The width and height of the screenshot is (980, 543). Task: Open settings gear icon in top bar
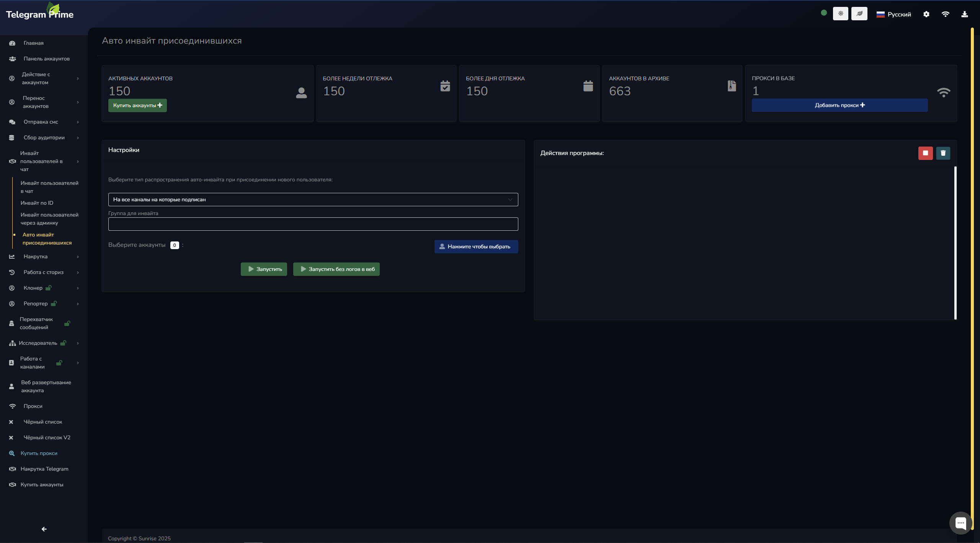(926, 14)
